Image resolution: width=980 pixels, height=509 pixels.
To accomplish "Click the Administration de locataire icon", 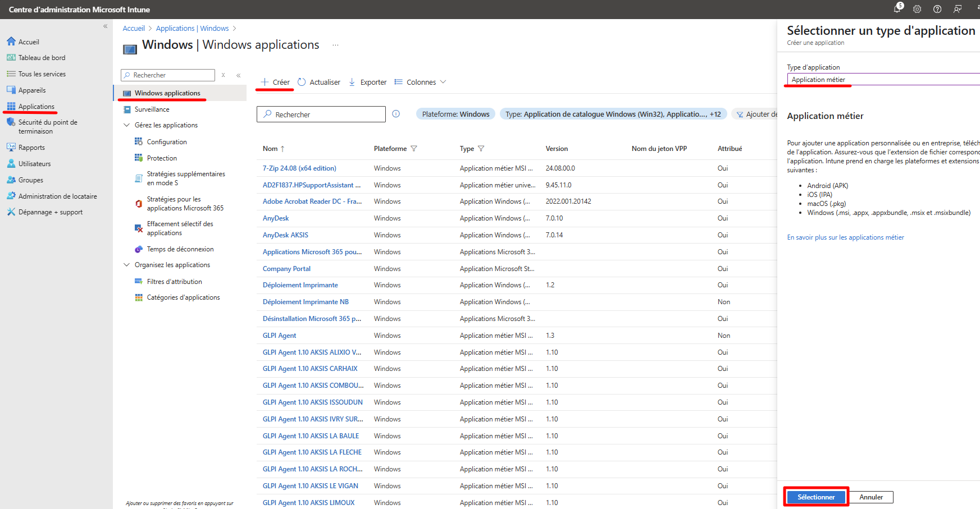I will 11,196.
